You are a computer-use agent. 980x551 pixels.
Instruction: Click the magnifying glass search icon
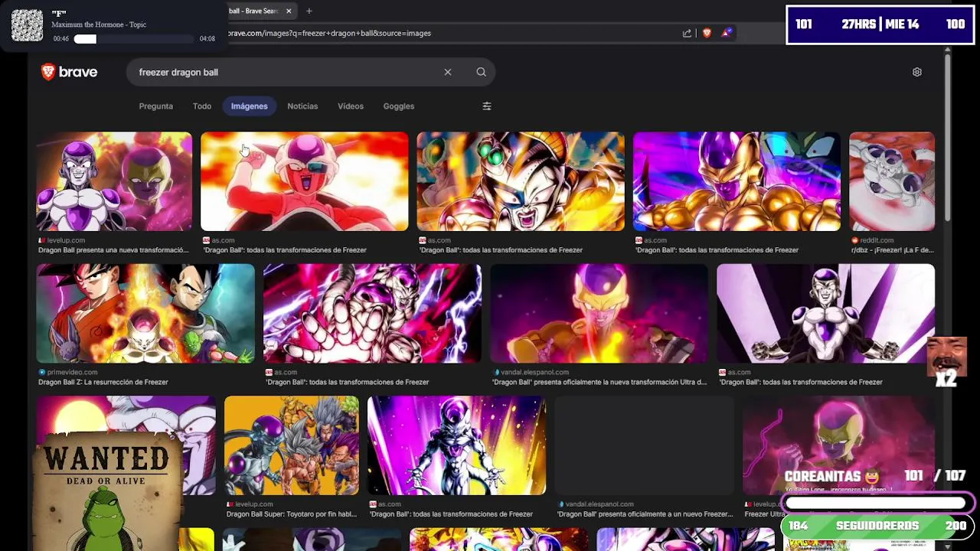pyautogui.click(x=481, y=72)
